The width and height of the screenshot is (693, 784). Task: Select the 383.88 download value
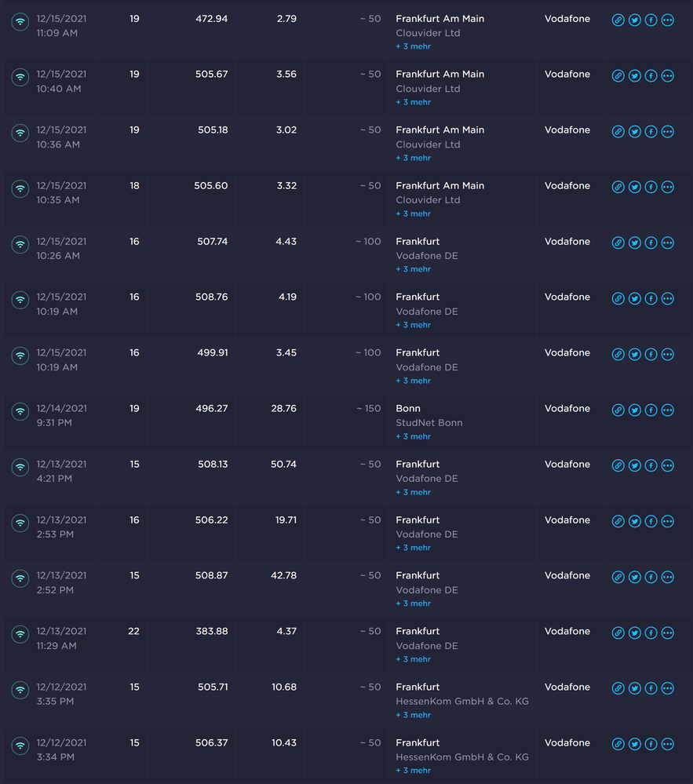[211, 632]
